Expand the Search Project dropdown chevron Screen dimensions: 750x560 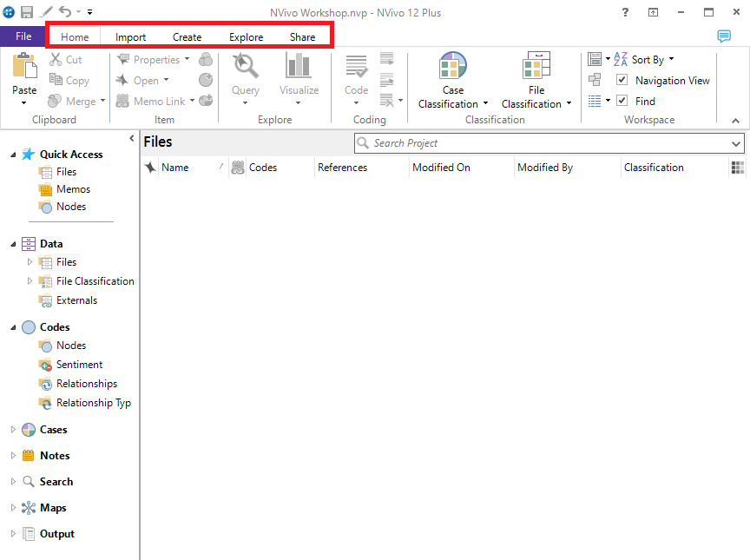[x=736, y=143]
